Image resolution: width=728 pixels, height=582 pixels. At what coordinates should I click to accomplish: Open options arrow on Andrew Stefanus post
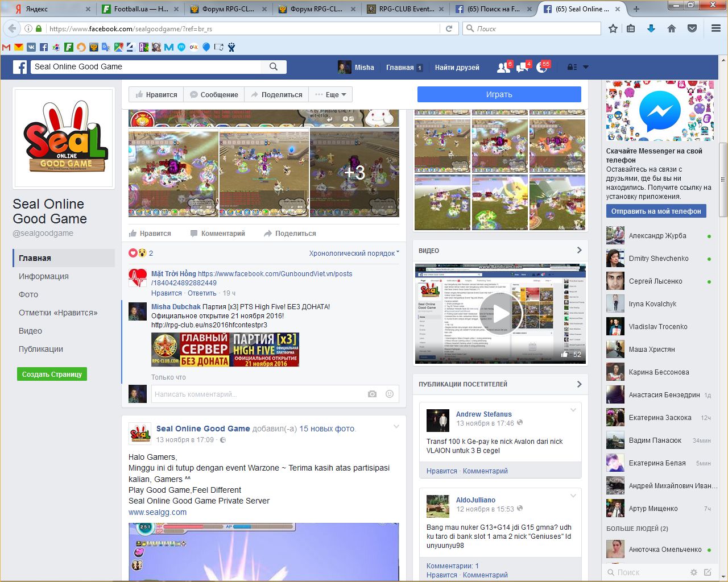pos(573,410)
